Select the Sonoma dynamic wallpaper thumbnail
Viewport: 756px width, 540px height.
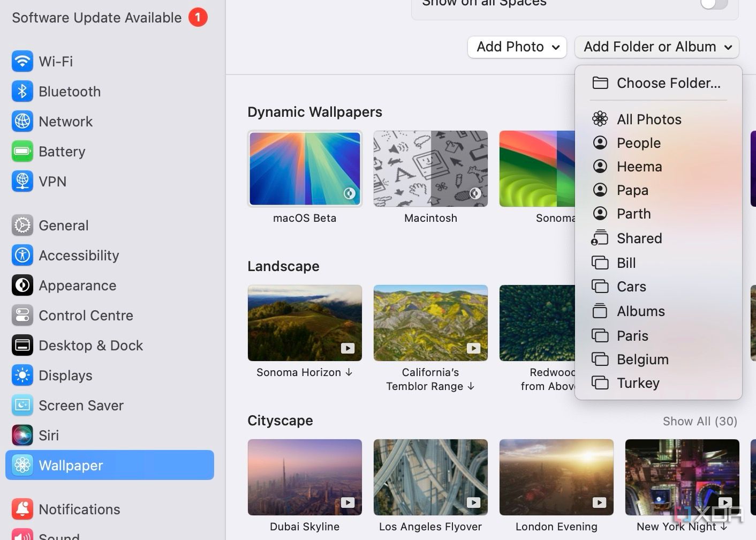tap(536, 169)
